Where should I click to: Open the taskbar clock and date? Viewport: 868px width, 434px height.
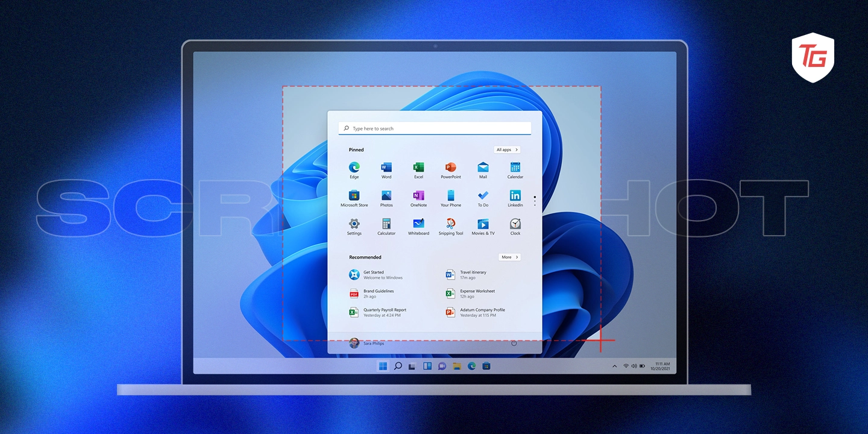[x=662, y=366]
